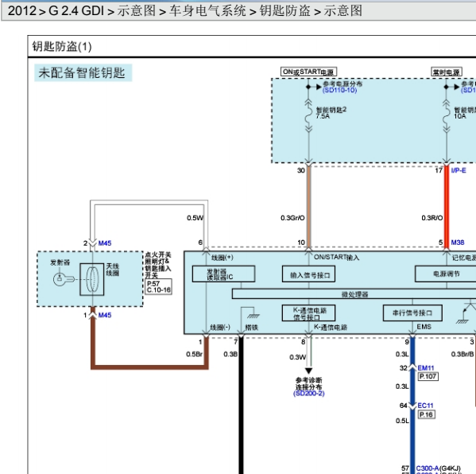Click the 常时电源 label box
The width and height of the screenshot is (476, 474).
tap(447, 72)
